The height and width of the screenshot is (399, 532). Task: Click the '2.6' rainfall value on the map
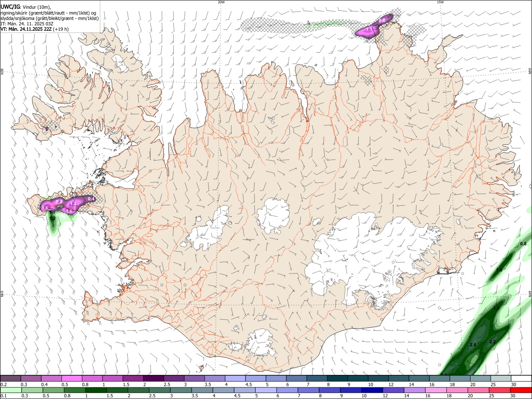click(473, 345)
